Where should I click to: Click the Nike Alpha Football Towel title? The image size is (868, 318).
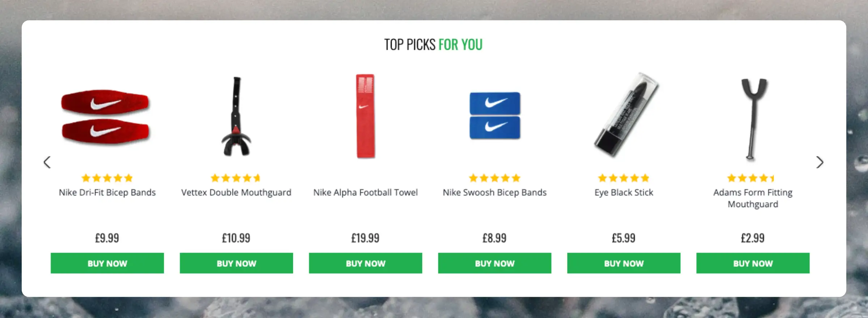(365, 193)
